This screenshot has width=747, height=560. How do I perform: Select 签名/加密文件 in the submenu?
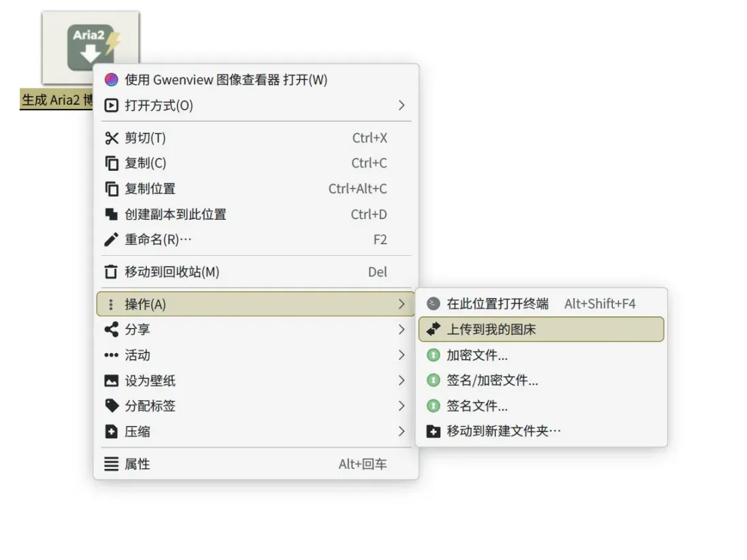[492, 381]
